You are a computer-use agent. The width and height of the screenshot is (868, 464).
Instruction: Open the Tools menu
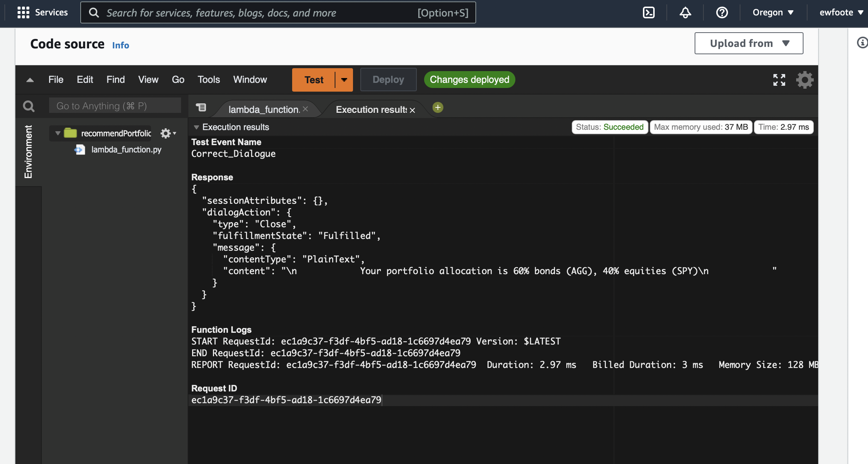pyautogui.click(x=209, y=80)
